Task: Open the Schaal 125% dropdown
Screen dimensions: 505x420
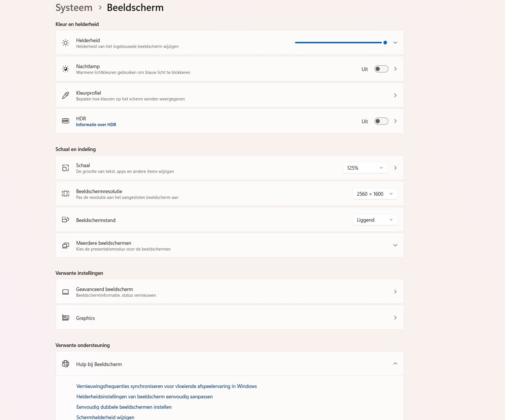Action: 365,168
